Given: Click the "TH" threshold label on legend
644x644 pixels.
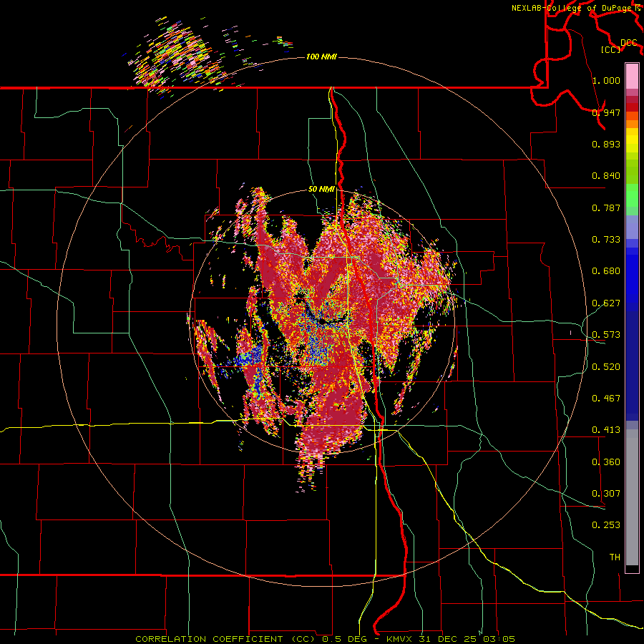Looking at the screenshot, I should tap(615, 557).
